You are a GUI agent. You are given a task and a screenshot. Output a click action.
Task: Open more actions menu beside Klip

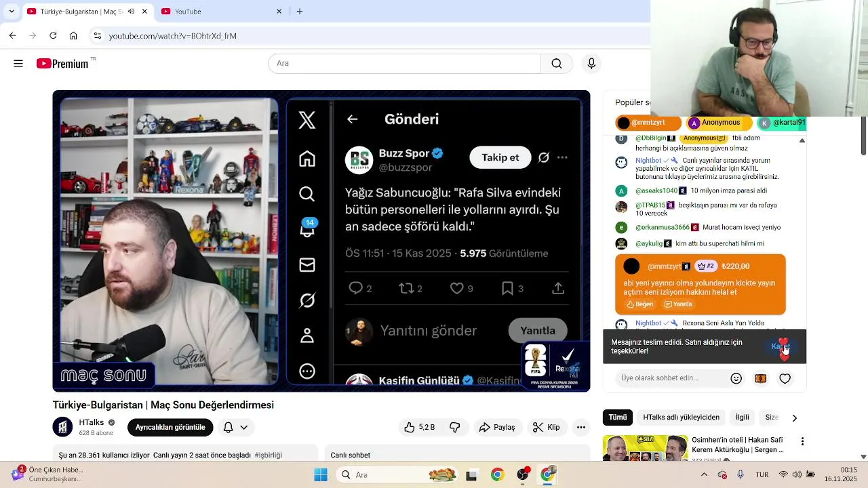pyautogui.click(x=581, y=428)
